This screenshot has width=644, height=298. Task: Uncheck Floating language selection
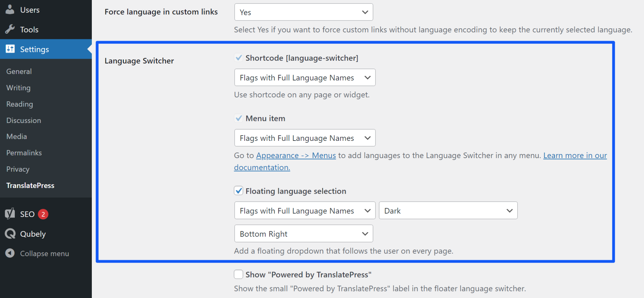coord(238,191)
